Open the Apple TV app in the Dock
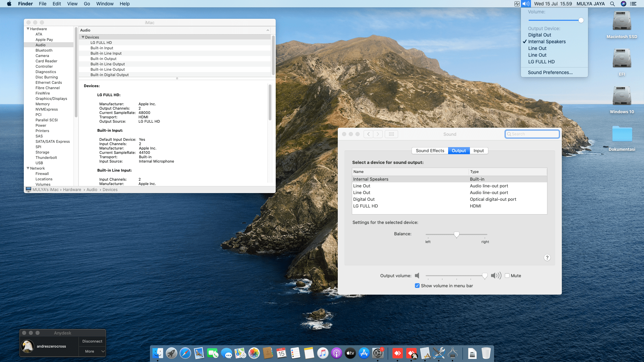Viewport: 644px width, 362px height. tap(350, 353)
